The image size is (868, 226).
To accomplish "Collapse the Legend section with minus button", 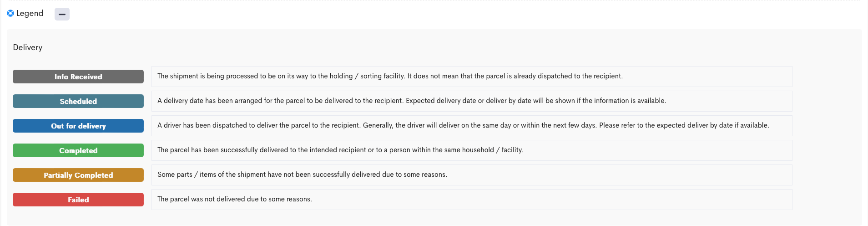I will point(62,14).
